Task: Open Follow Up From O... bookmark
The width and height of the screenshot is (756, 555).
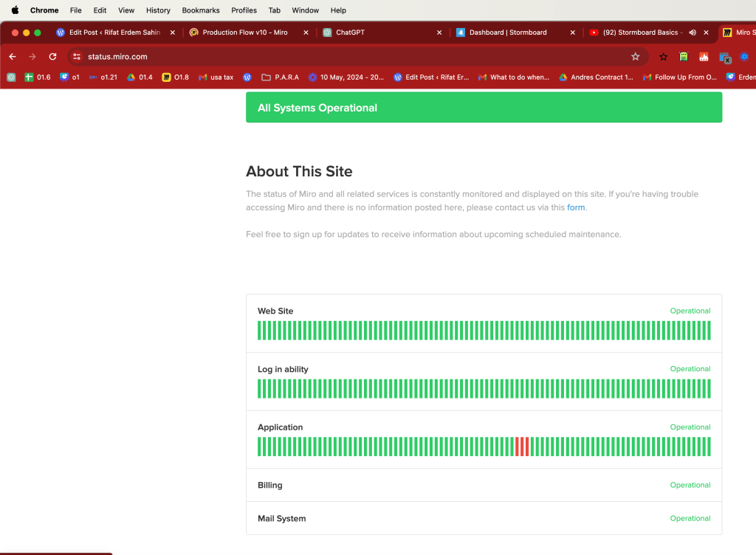Action: pyautogui.click(x=680, y=77)
